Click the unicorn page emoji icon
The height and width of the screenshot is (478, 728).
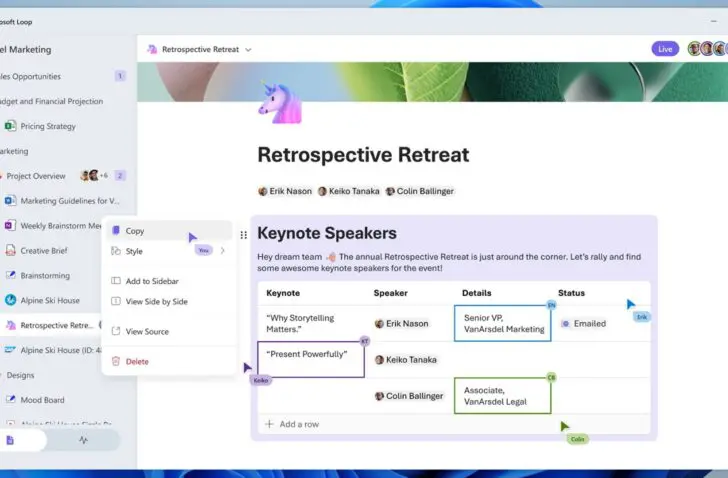tap(280, 103)
